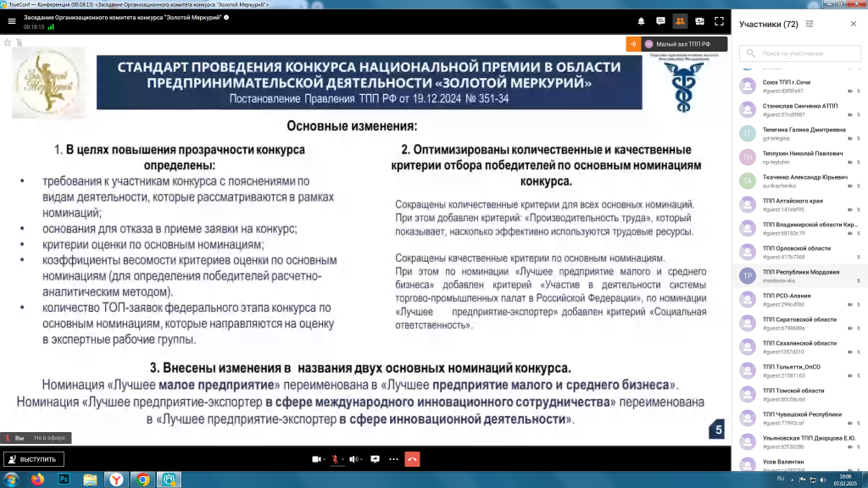The width and height of the screenshot is (868, 488).
Task: Expand the microphone options dropdown arrow
Action: pos(343,459)
